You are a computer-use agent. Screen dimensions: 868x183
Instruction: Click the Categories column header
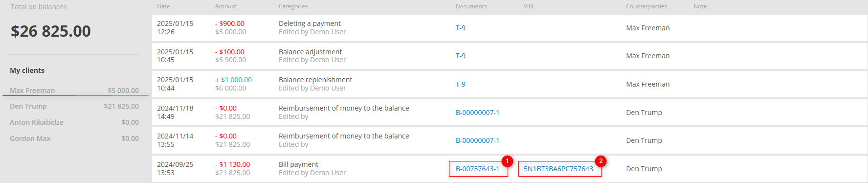pyautogui.click(x=293, y=6)
